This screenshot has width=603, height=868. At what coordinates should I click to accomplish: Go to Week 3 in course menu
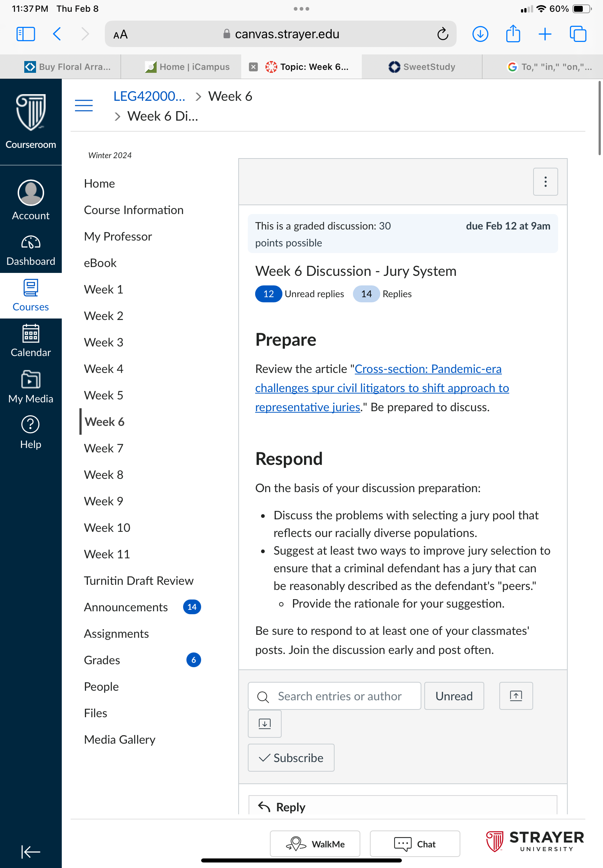(104, 342)
